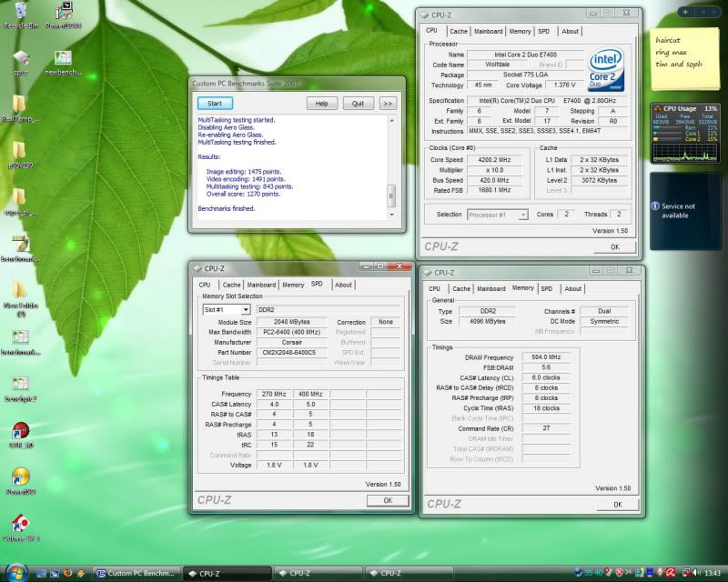Open the newbench image file on desktop

tap(63, 59)
